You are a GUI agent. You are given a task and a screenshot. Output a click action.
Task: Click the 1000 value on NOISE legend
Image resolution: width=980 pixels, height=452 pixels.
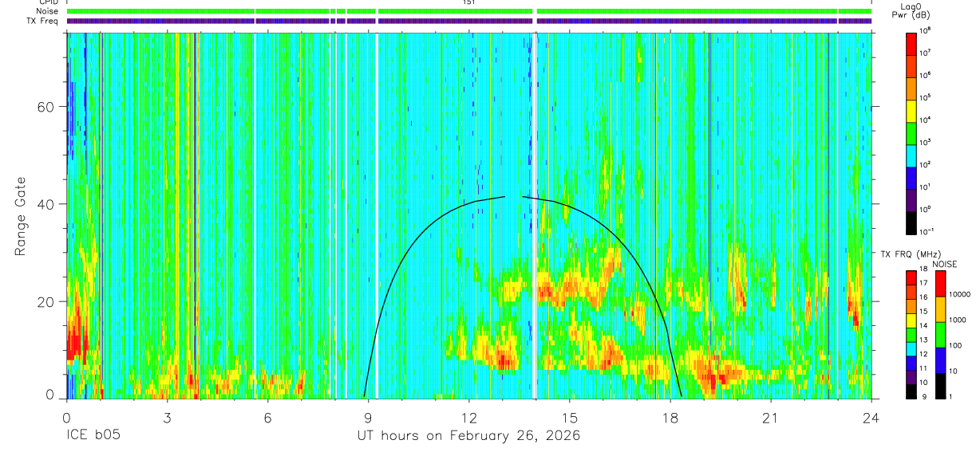point(958,320)
